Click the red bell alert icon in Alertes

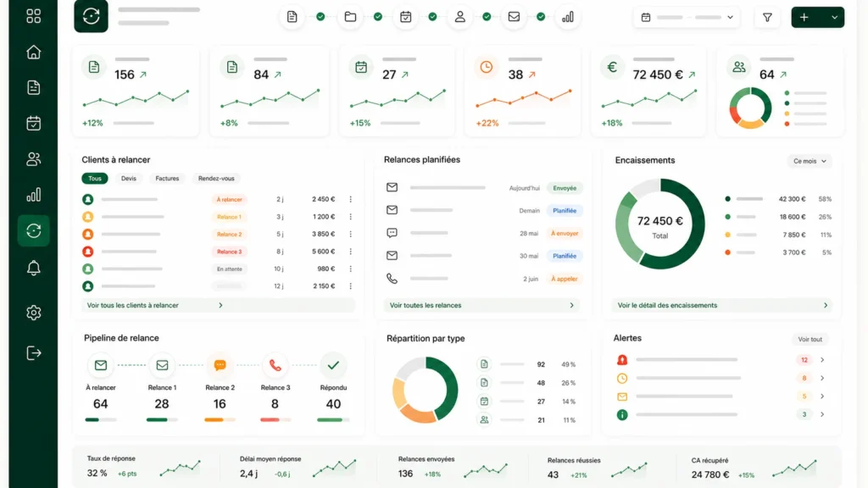622,359
